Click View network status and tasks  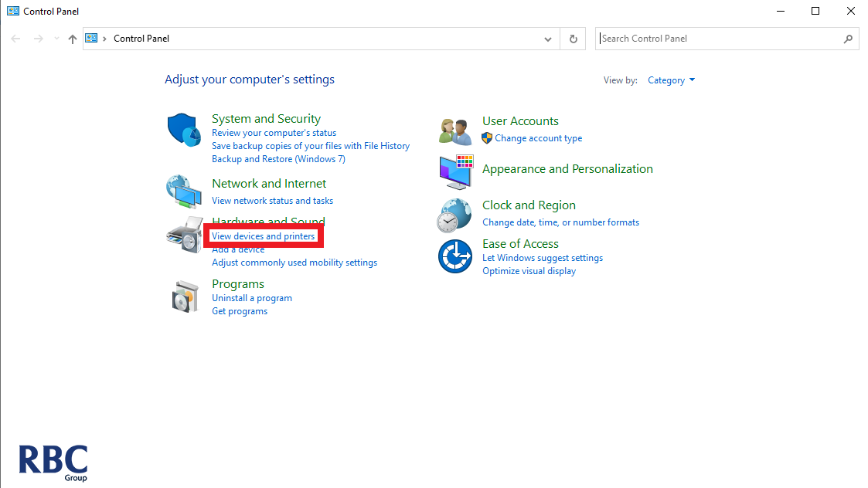coord(272,201)
